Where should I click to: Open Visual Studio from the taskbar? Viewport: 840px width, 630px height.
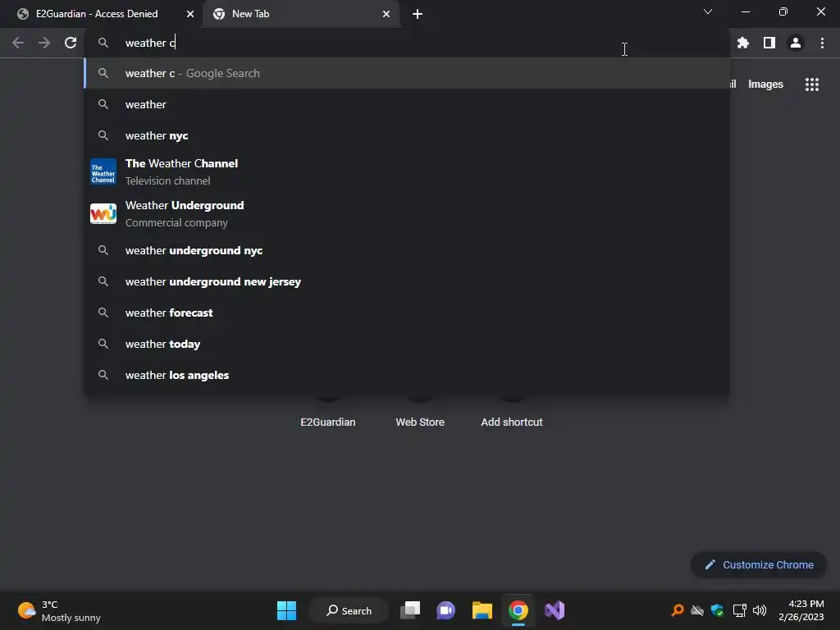[x=555, y=610]
